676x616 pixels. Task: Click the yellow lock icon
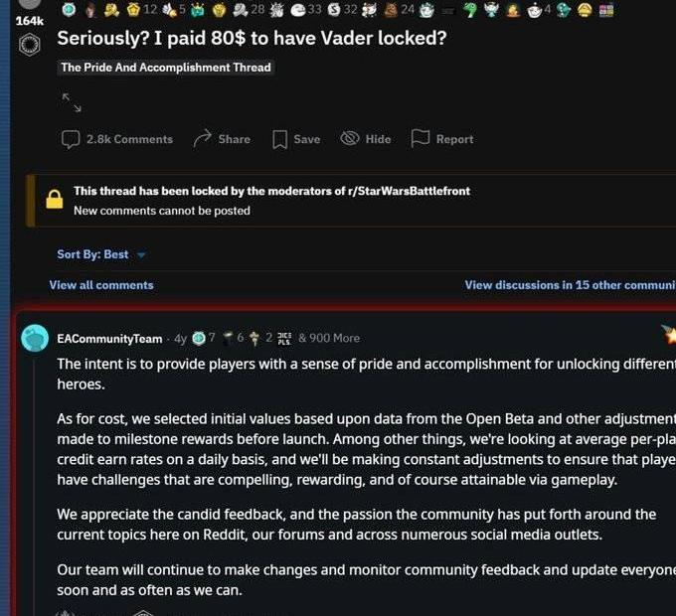(55, 199)
